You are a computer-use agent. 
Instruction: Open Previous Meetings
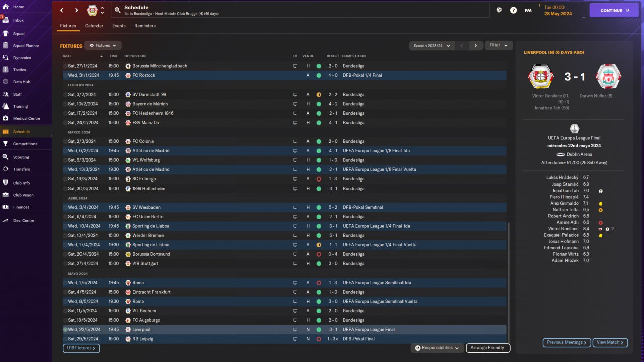click(567, 342)
